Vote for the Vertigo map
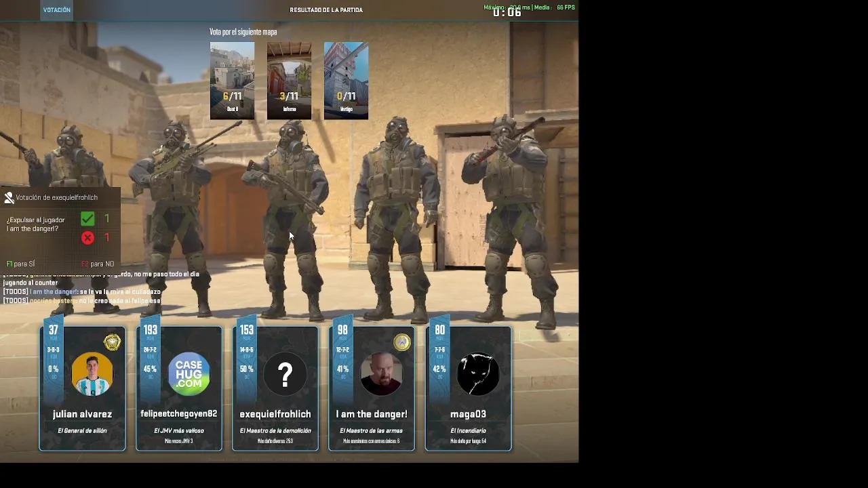The image size is (868, 488). [346, 81]
